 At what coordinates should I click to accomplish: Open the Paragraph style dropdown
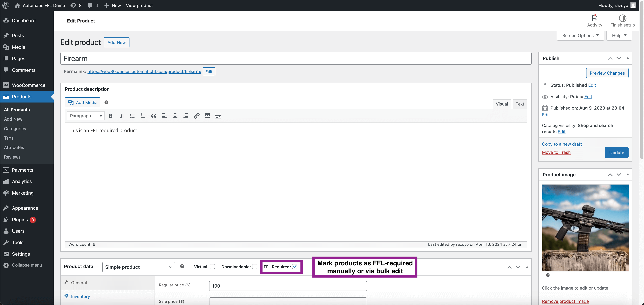click(x=84, y=115)
